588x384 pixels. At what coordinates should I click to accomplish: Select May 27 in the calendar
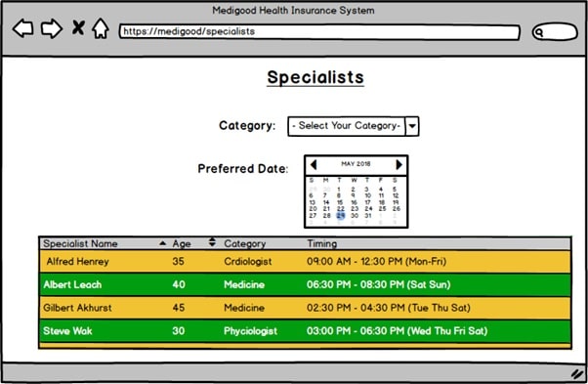(313, 216)
